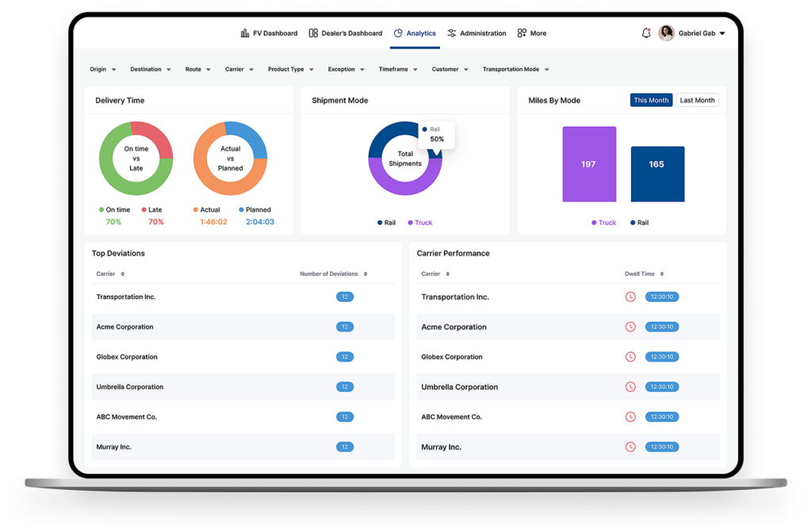The width and height of the screenshot is (812, 532).
Task: Expand the Gabriel Gab user menu arrow
Action: tap(722, 33)
